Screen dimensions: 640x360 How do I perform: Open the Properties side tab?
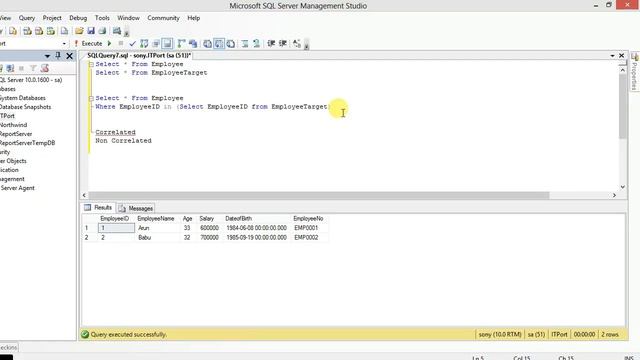(634, 72)
